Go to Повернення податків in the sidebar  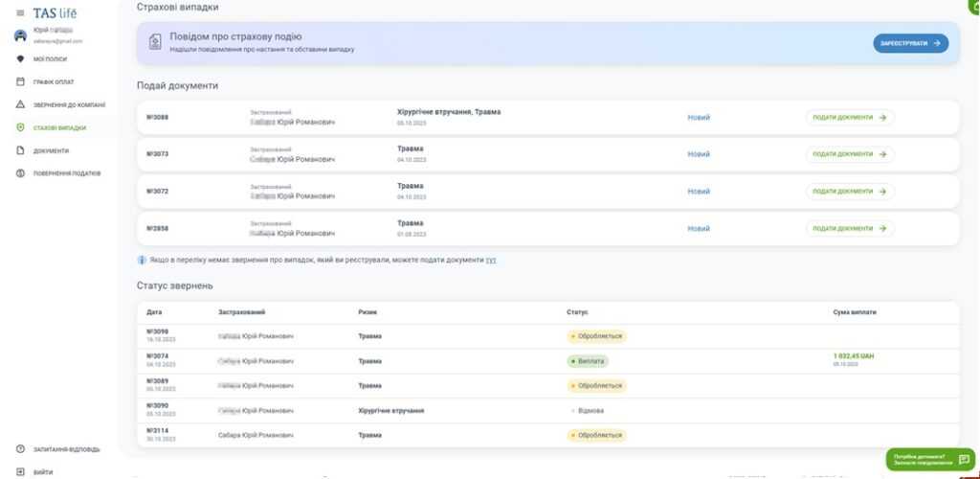point(67,173)
